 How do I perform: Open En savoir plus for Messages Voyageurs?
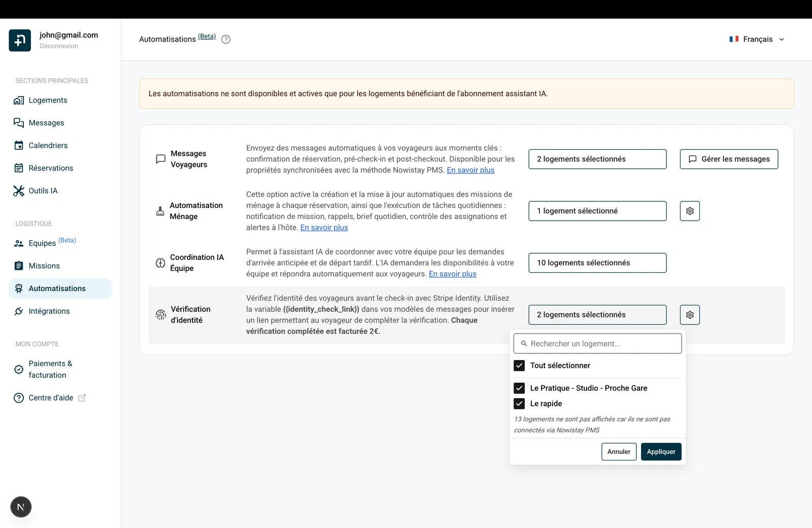click(x=470, y=170)
